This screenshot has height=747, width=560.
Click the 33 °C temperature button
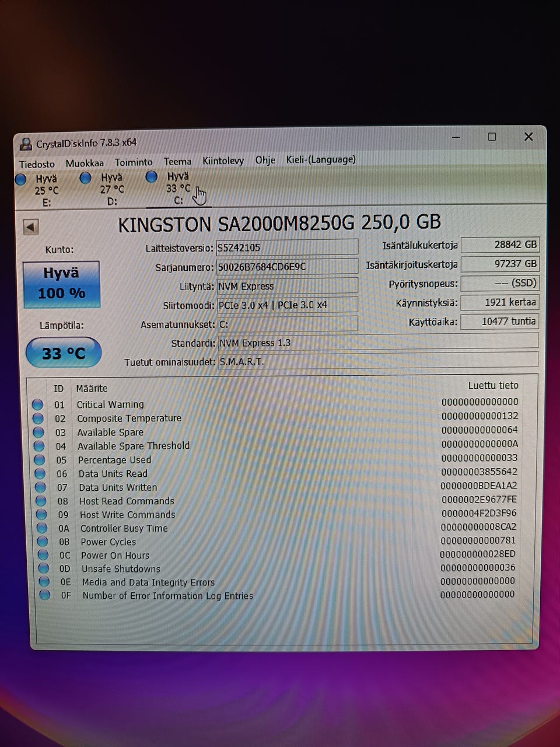[x=64, y=353]
